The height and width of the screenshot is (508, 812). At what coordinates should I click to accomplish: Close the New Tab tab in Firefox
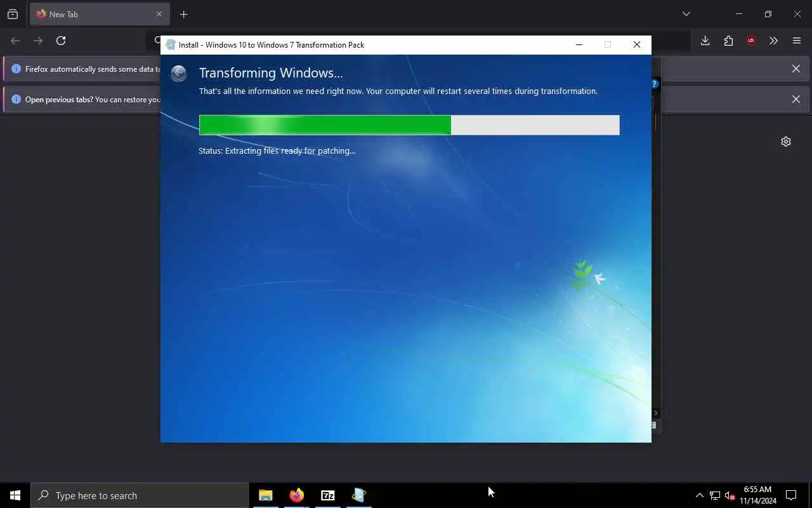tap(159, 14)
